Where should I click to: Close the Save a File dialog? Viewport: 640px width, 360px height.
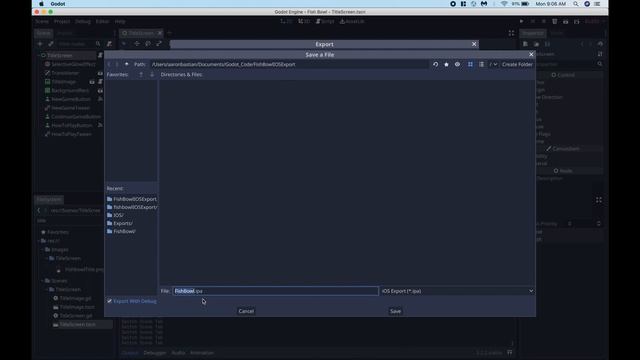point(531,54)
